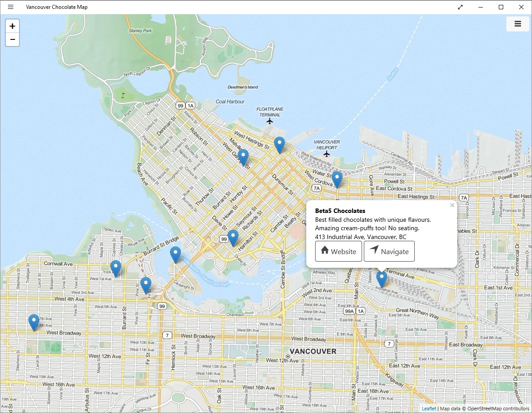This screenshot has height=413, width=532.
Task: Click the Coal Harbour map label
Action: point(230,101)
